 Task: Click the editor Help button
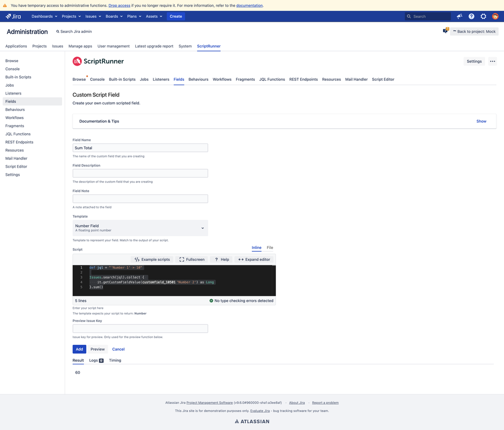coord(222,259)
